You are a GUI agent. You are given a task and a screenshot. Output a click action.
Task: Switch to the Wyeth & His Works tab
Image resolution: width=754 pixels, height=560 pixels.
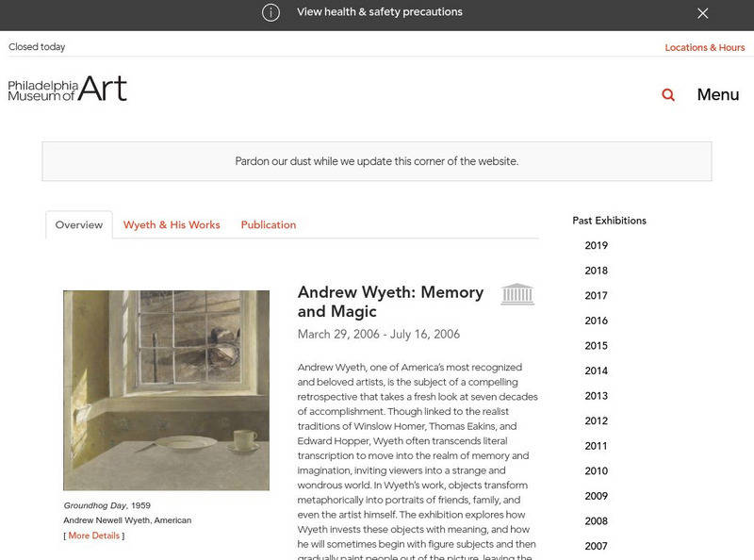click(172, 224)
